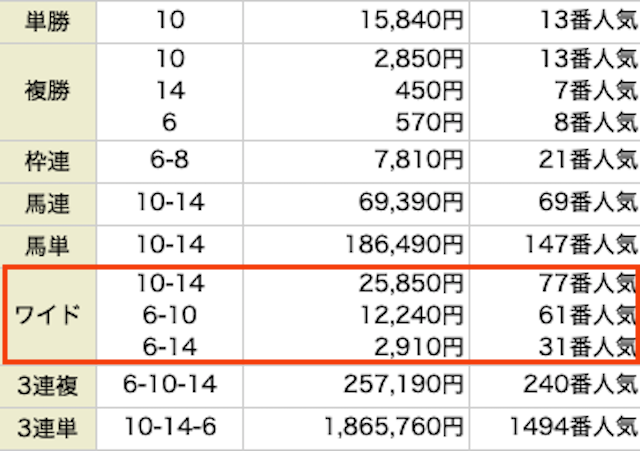Screen dimensions: 640x451
Task: Select the highlighted ワイド label
Action: tap(47, 315)
